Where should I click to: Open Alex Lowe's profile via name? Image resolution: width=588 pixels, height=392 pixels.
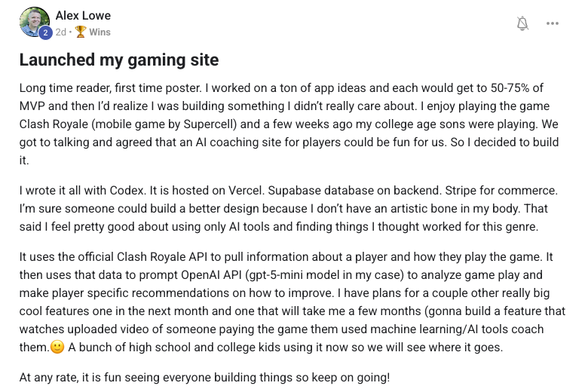[83, 15]
